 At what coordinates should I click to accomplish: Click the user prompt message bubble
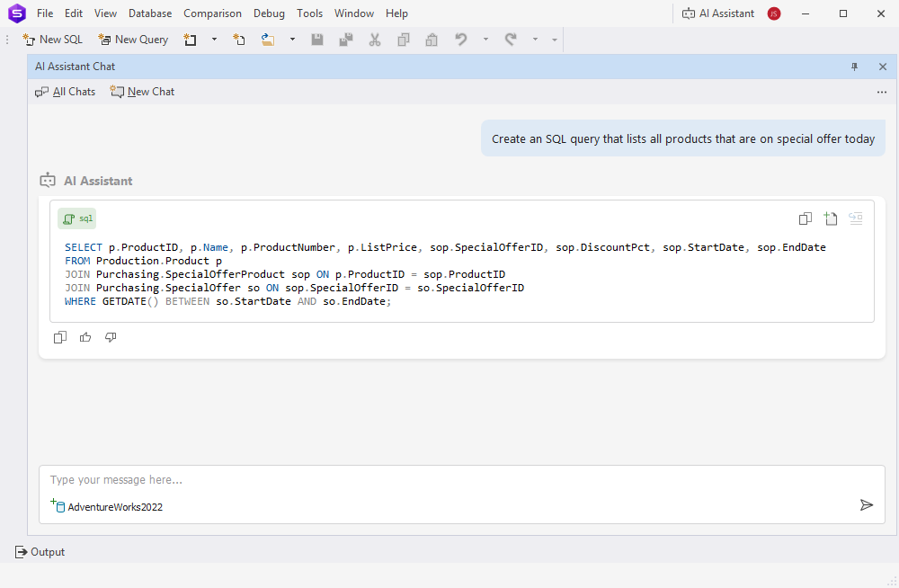[x=683, y=138]
